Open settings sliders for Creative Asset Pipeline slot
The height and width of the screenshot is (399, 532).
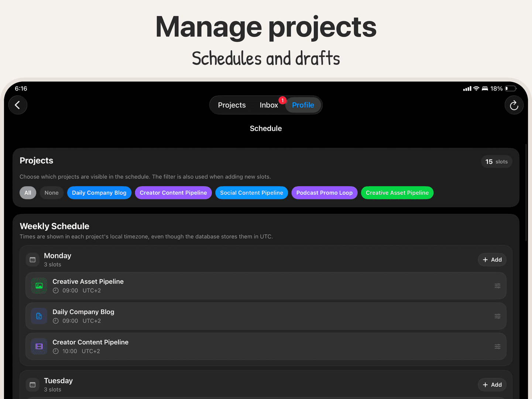click(x=498, y=286)
